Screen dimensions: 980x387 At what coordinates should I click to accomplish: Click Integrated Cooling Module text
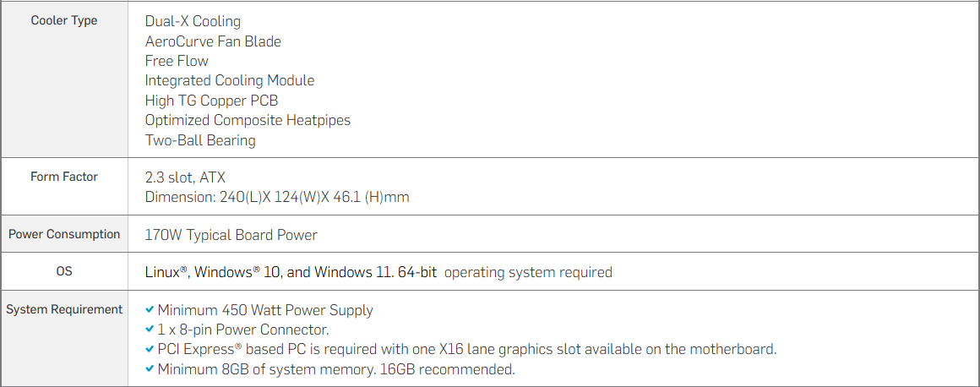point(230,80)
